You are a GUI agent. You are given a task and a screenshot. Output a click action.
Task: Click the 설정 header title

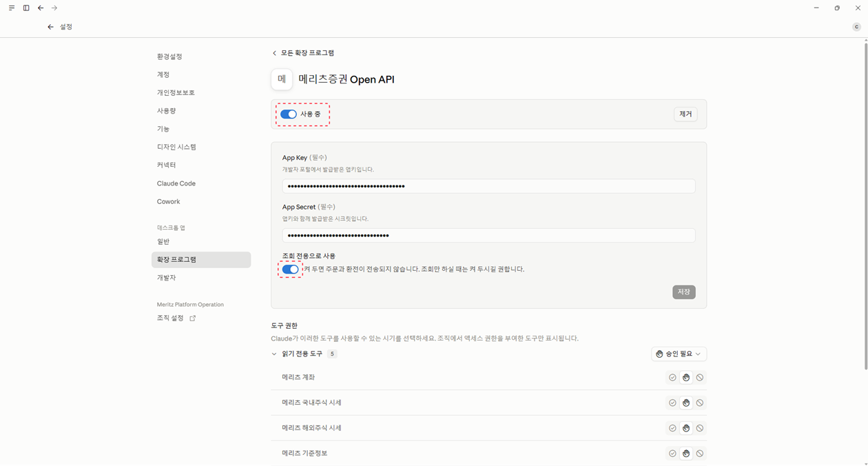point(66,27)
